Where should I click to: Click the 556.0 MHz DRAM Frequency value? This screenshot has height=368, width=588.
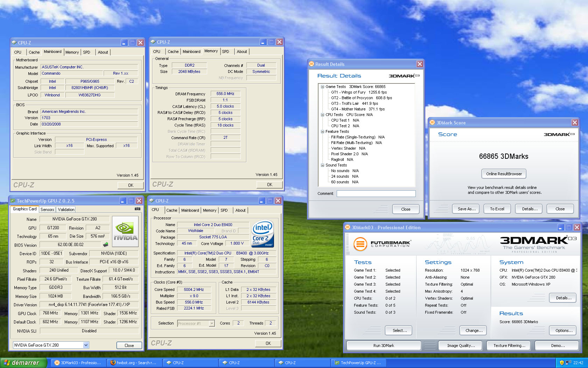coord(225,94)
